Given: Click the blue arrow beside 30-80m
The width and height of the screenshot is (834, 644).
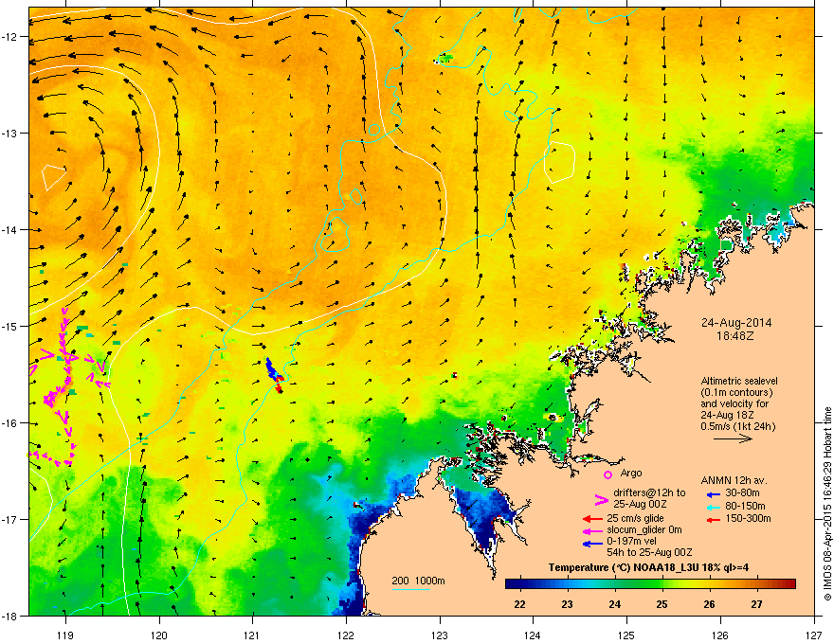Looking at the screenshot, I should [714, 494].
